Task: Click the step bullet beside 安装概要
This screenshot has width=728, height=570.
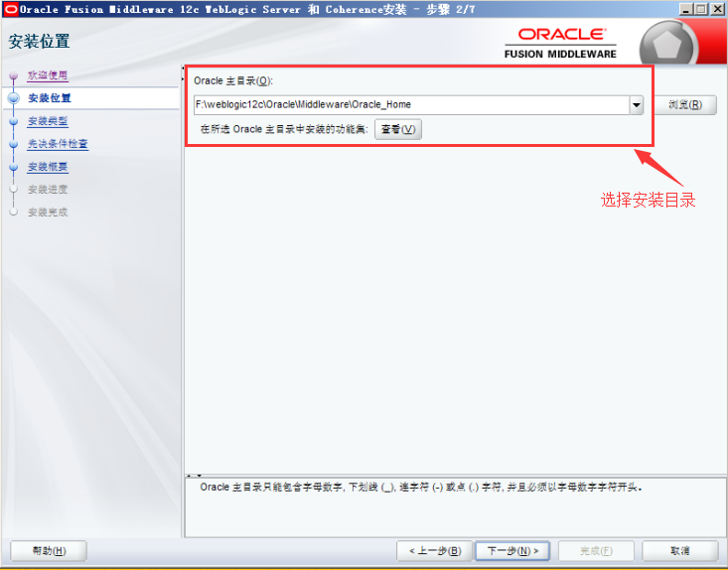Action: click(13, 167)
